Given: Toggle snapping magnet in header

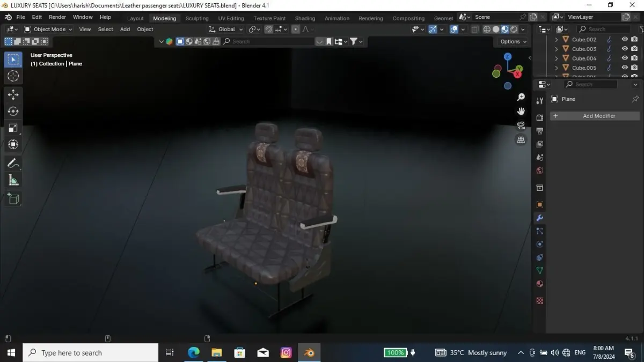Looking at the screenshot, I should coord(269,29).
